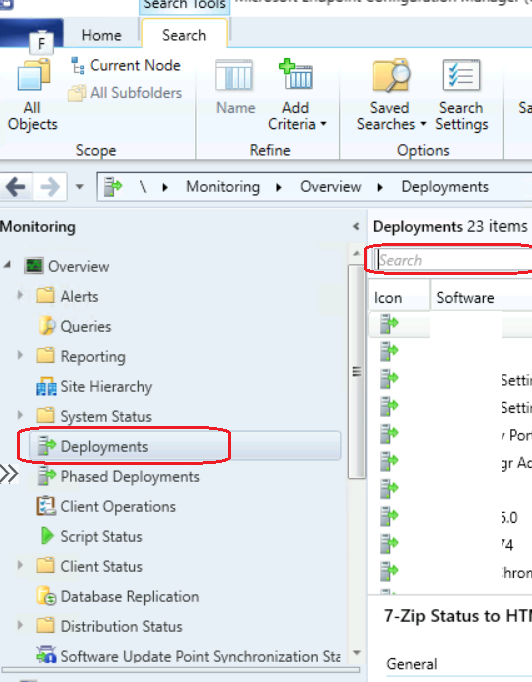Viewport: 532px width, 682px height.
Task: Open Saved Searches folder icon
Action: 391,75
